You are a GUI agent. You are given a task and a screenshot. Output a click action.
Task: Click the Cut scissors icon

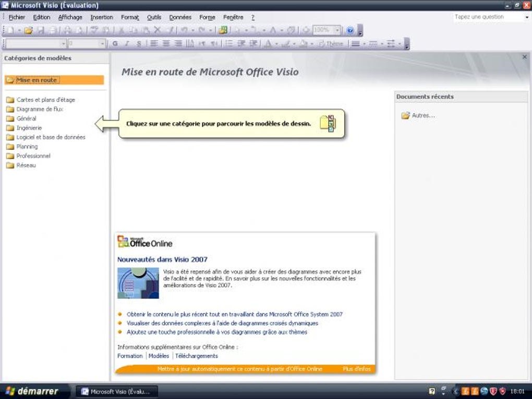click(122, 30)
